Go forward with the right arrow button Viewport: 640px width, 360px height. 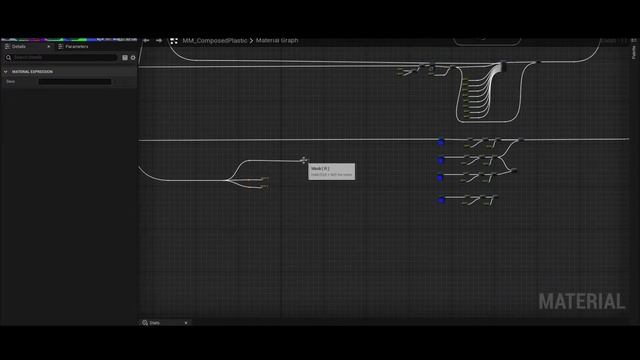pyautogui.click(x=159, y=40)
